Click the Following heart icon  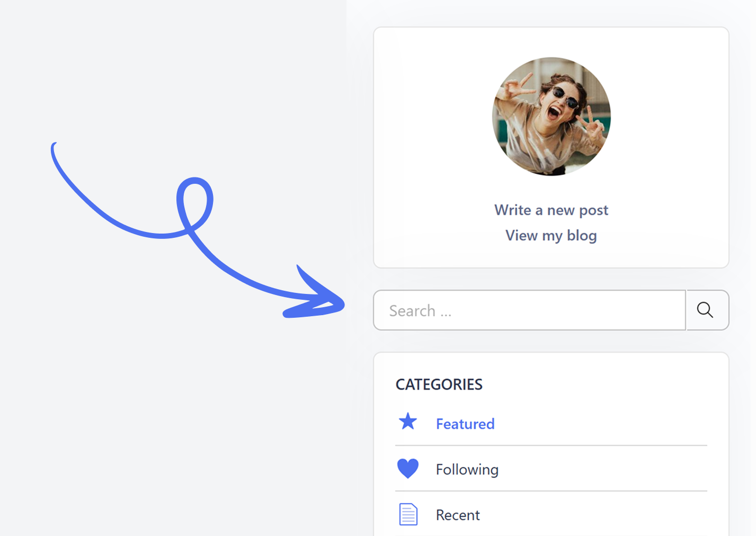(x=408, y=468)
